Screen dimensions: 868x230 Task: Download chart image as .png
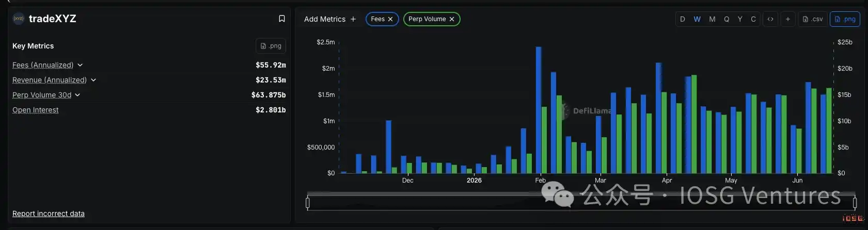coord(845,19)
